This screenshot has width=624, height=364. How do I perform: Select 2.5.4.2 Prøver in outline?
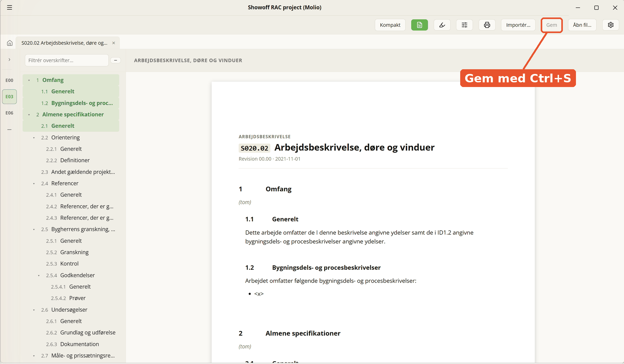tap(71, 298)
